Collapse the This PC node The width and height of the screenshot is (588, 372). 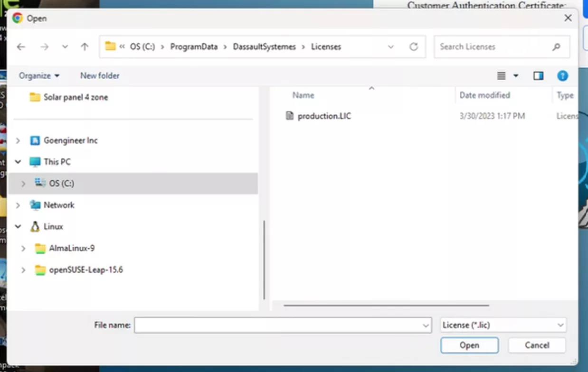[18, 162]
